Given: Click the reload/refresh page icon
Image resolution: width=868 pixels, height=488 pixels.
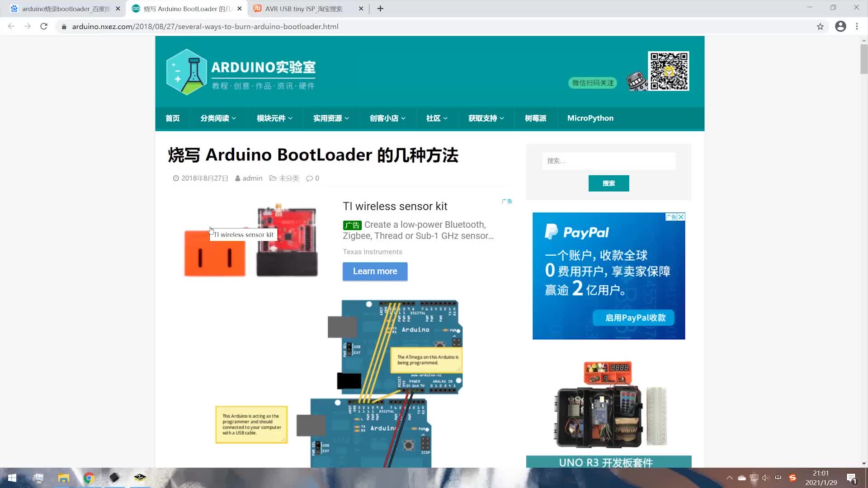Looking at the screenshot, I should 44,27.
